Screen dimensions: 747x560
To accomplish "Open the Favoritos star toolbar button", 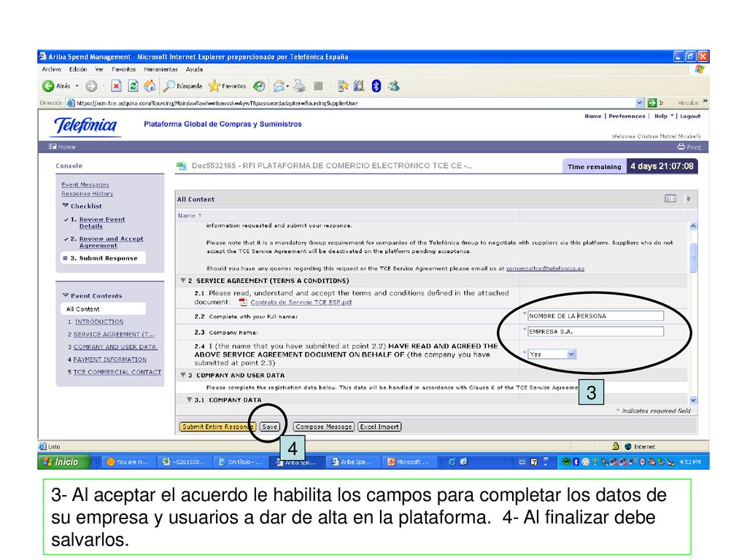I will pyautogui.click(x=228, y=86).
